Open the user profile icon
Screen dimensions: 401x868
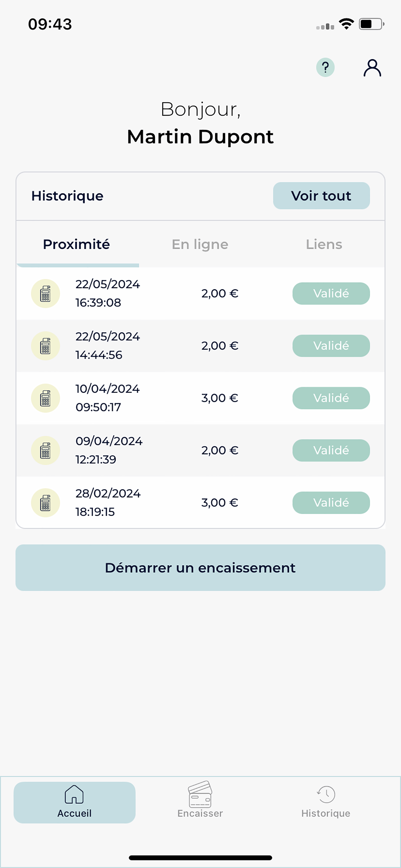click(372, 68)
